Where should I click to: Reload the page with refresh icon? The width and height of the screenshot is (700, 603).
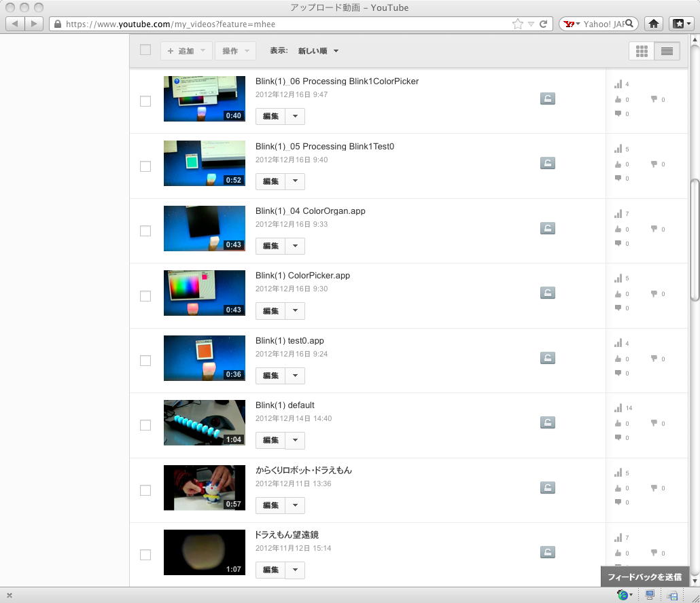click(543, 24)
